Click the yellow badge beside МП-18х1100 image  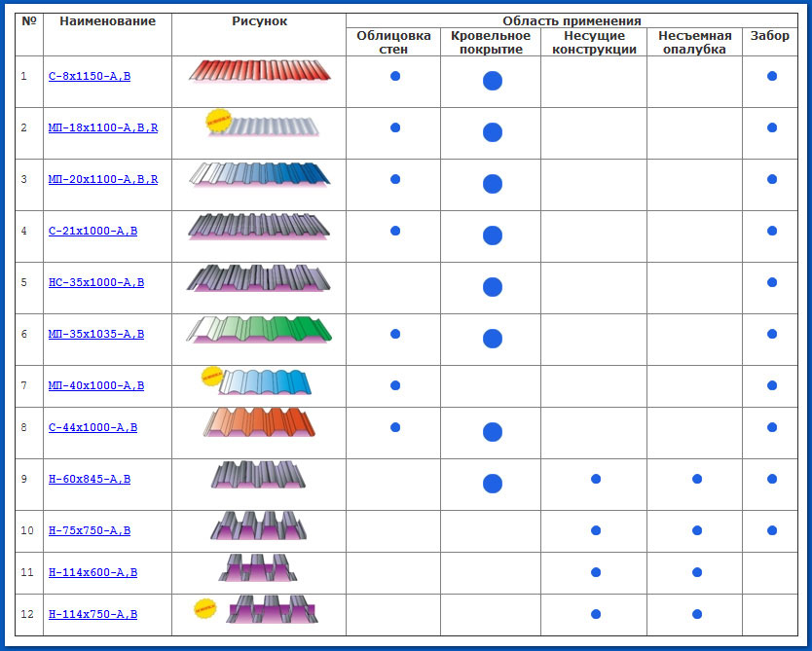point(218,120)
